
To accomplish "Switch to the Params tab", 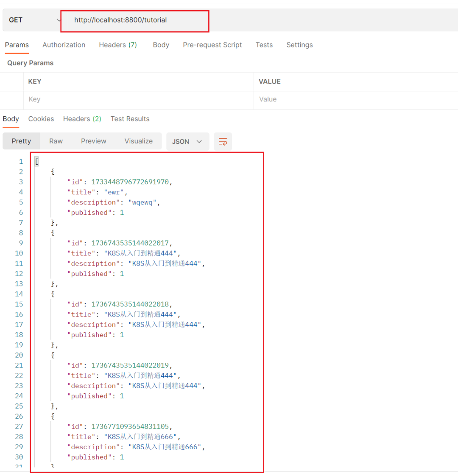I will pos(17,45).
